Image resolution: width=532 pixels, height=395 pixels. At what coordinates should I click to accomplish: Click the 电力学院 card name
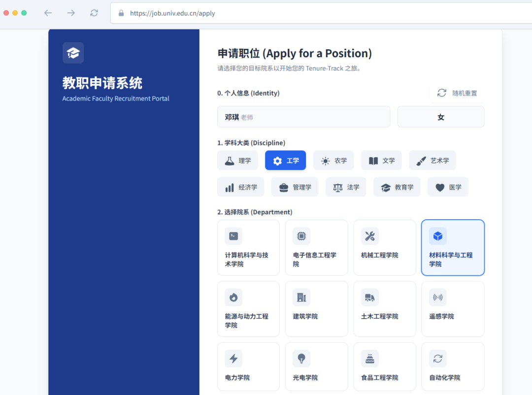237,378
